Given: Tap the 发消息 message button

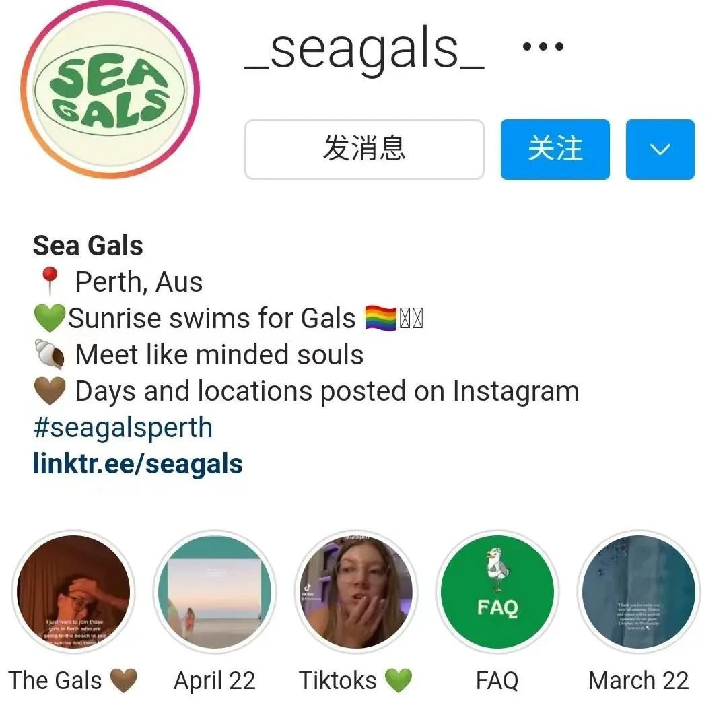Looking at the screenshot, I should click(364, 149).
